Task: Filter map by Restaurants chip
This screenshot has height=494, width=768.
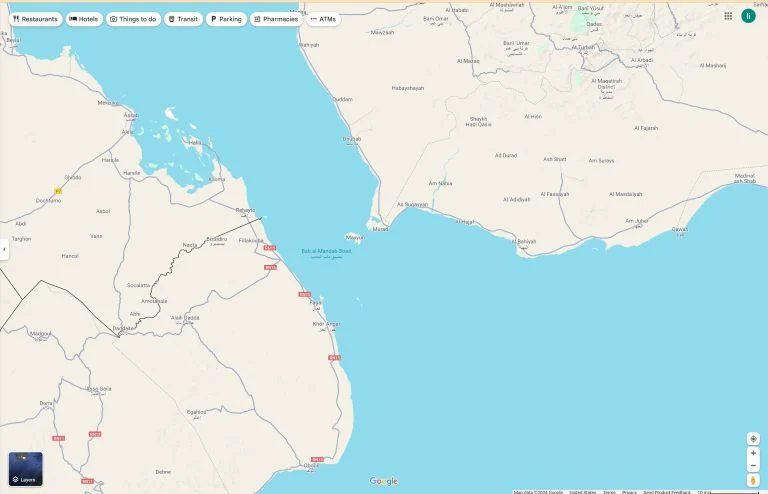Action: click(x=35, y=19)
